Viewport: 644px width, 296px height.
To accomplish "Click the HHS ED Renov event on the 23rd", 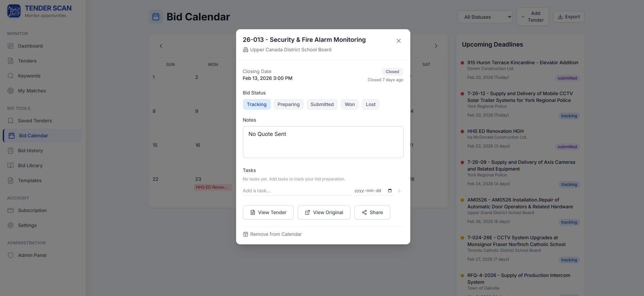I will [213, 187].
